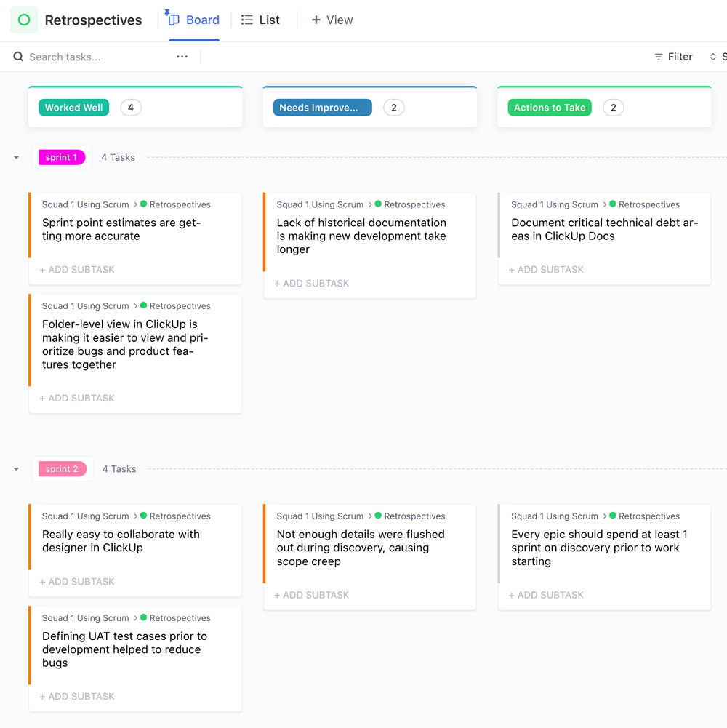This screenshot has height=728, width=727.
Task: Open the ellipsis menu next to the search bar
Action: pyautogui.click(x=182, y=56)
